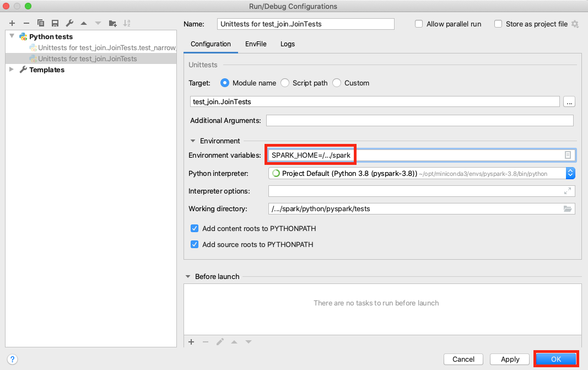The height and width of the screenshot is (370, 588).
Task: Save the current run configuration
Action: tap(55, 23)
